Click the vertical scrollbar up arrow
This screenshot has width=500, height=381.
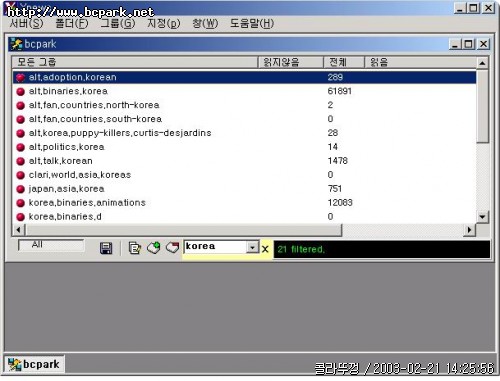click(482, 63)
